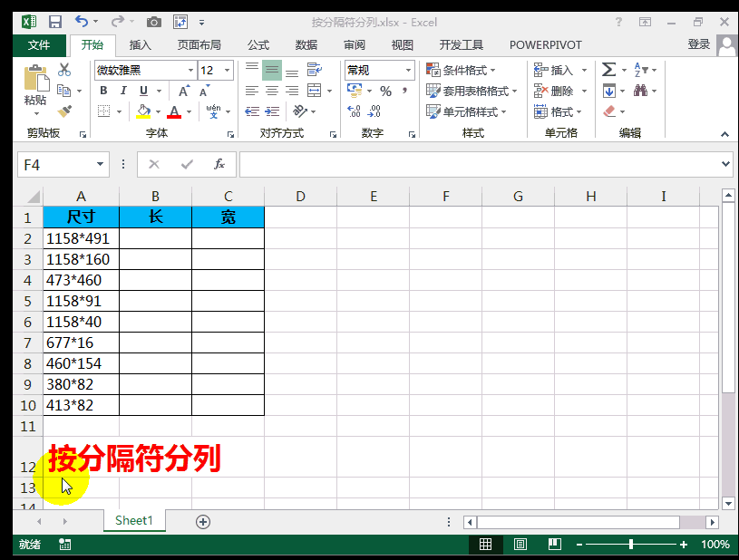739x560 pixels.
Task: Click the 格式 cells button
Action: tap(558, 111)
